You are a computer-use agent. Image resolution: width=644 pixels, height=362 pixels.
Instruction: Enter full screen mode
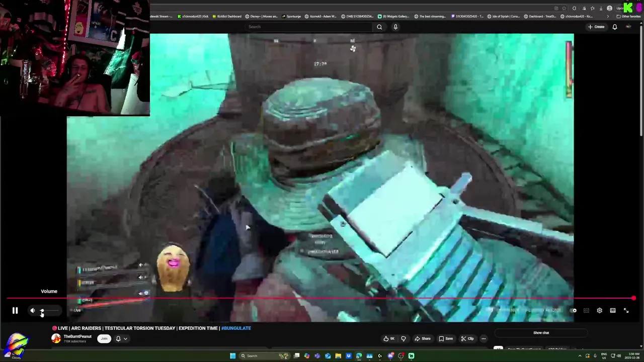click(x=626, y=311)
